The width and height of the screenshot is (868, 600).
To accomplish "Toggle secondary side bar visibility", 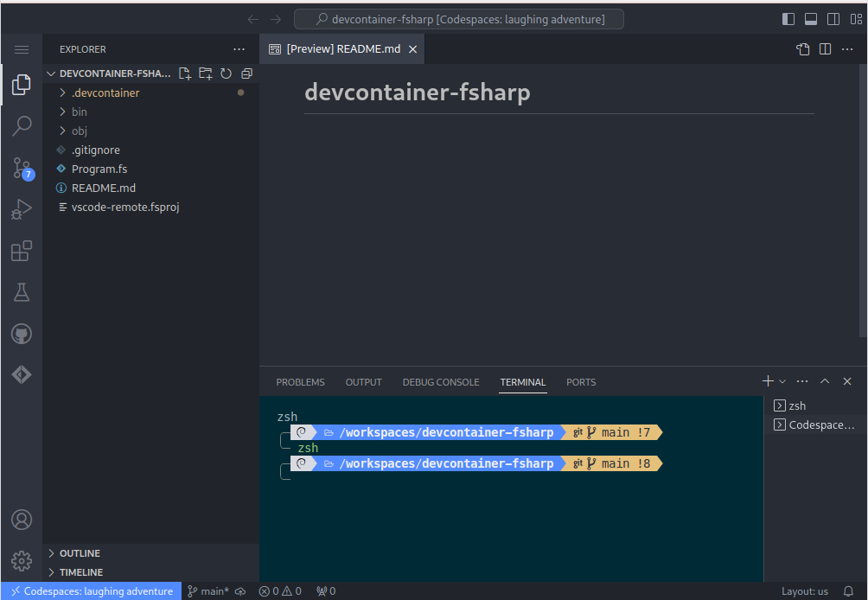I will (833, 19).
